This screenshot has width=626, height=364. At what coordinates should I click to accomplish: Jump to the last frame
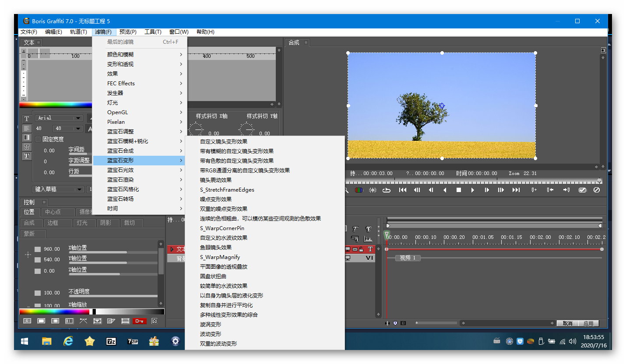pyautogui.click(x=516, y=190)
